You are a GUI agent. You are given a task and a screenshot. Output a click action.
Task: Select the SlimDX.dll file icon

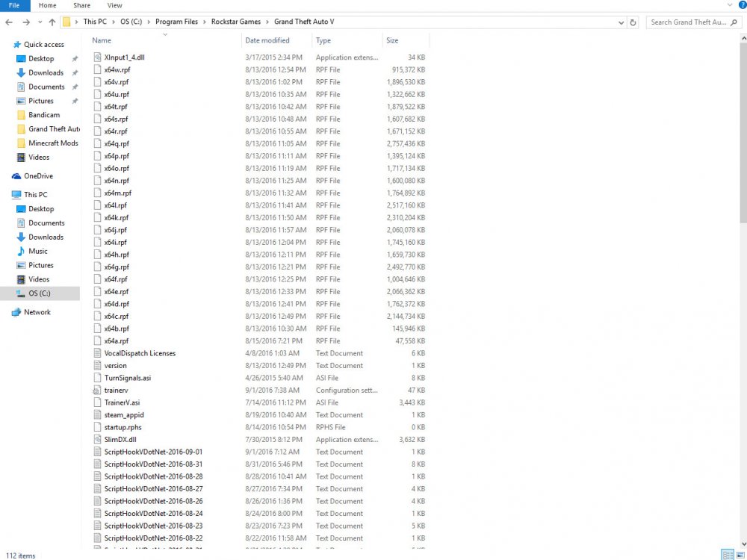pos(97,440)
